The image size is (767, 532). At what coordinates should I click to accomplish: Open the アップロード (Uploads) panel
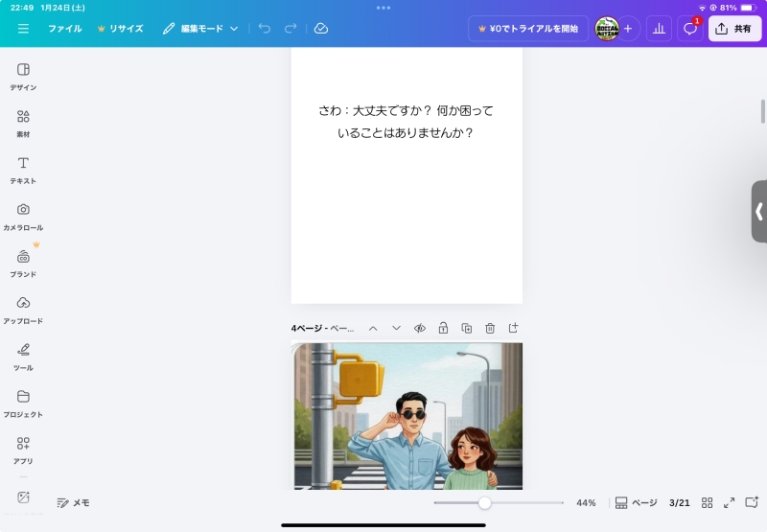click(x=23, y=309)
